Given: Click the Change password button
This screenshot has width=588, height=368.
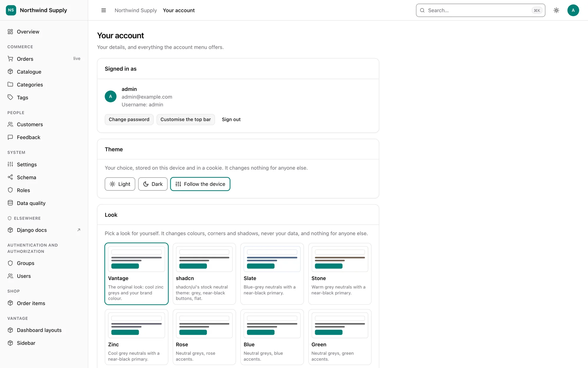Looking at the screenshot, I should (x=129, y=120).
